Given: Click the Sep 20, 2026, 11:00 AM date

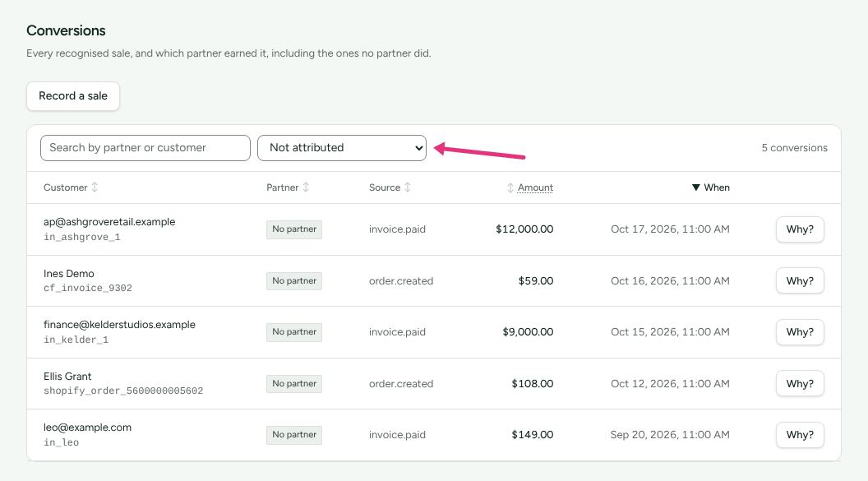Looking at the screenshot, I should 671,435.
